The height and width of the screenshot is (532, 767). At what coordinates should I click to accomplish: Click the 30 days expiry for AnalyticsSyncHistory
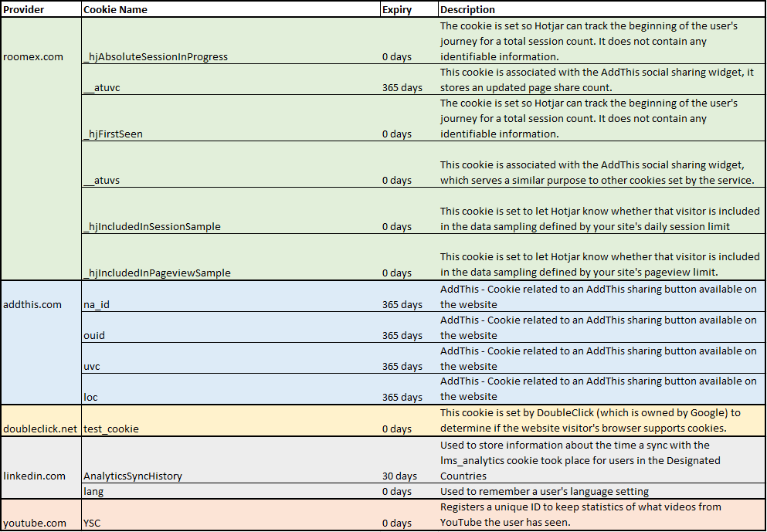click(409, 460)
